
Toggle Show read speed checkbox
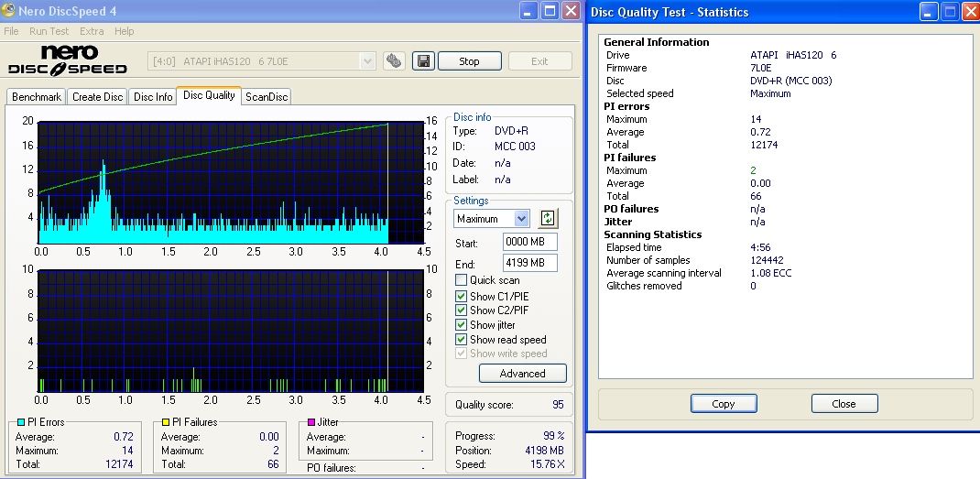pyautogui.click(x=462, y=340)
